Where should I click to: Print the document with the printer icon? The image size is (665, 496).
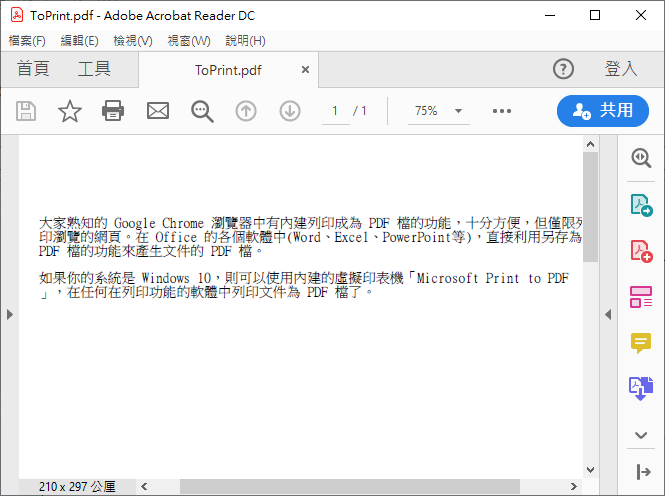click(113, 111)
